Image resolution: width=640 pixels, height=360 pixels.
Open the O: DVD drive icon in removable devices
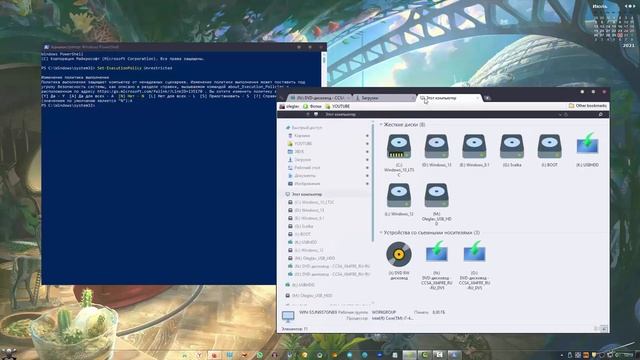[x=474, y=252]
